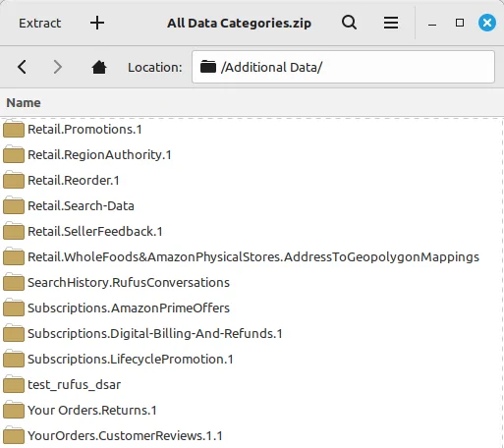Sort by the Name column header
Image resolution: width=504 pixels, height=448 pixels.
point(24,102)
